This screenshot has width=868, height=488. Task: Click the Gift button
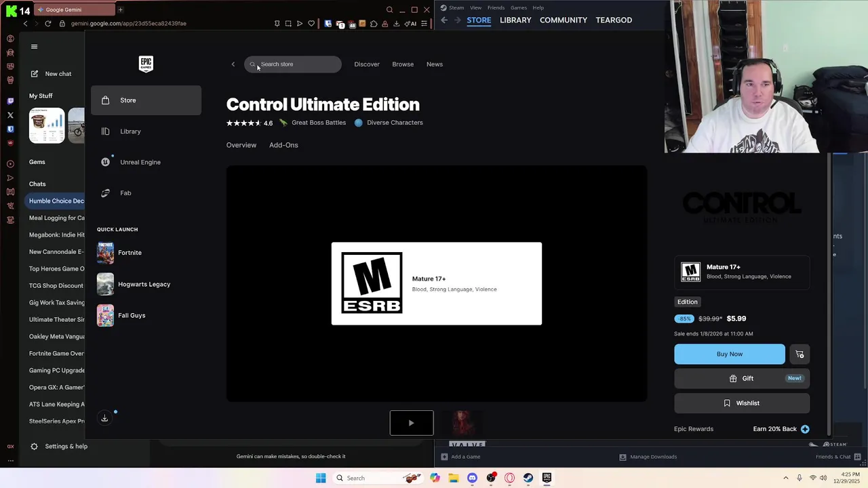(x=742, y=378)
